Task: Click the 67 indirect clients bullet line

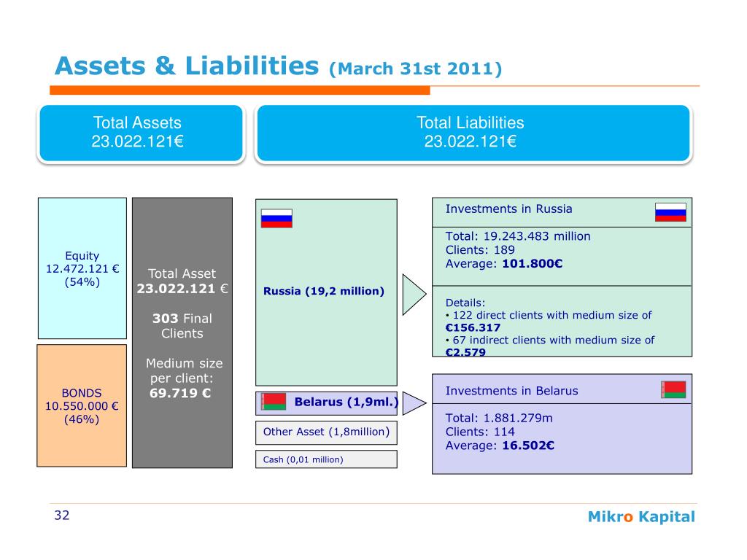Action: pos(550,340)
